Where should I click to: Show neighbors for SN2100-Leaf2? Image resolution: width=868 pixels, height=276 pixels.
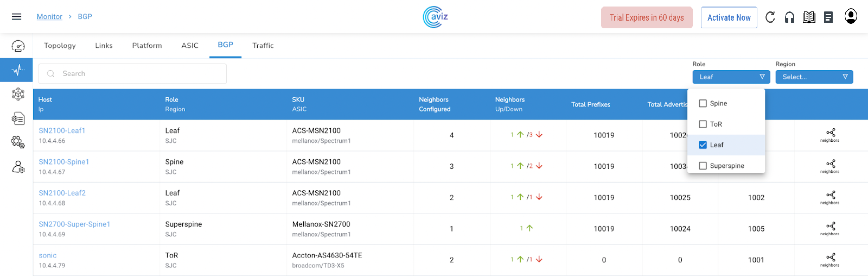830,197
